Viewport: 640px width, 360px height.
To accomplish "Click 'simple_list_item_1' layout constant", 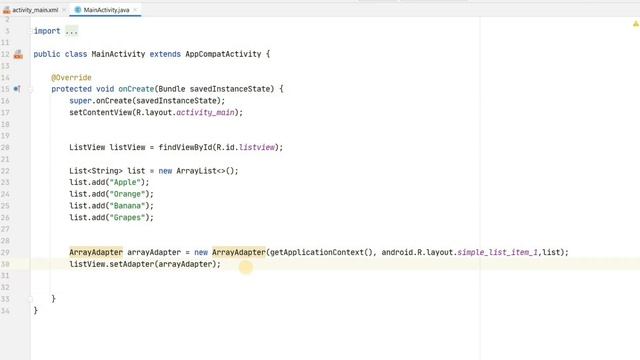I will (x=497, y=252).
